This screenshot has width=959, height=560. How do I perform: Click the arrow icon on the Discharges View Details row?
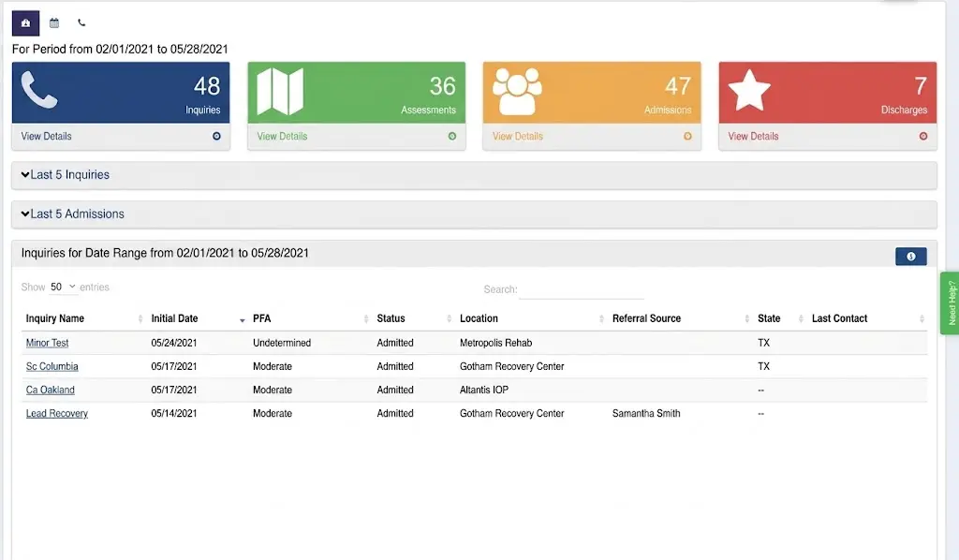coord(923,137)
